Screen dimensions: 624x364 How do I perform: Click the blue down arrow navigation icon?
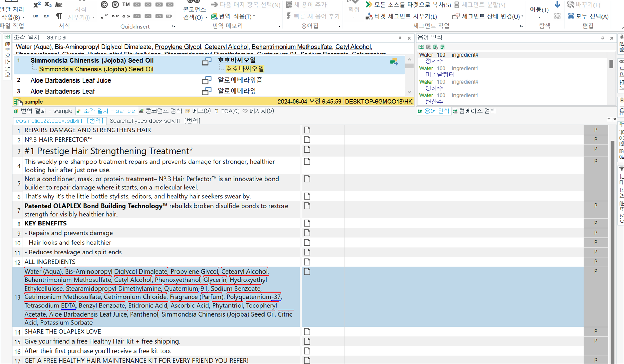pos(557,5)
